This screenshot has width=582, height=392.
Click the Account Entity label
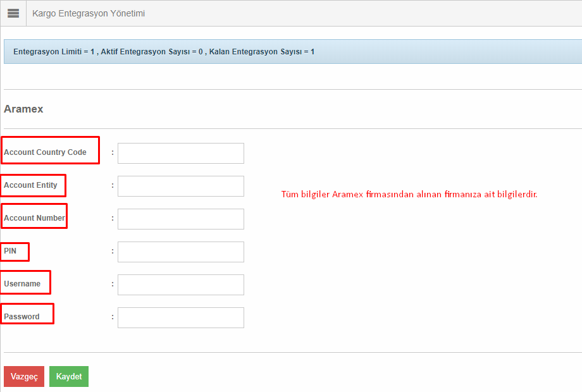coord(30,185)
